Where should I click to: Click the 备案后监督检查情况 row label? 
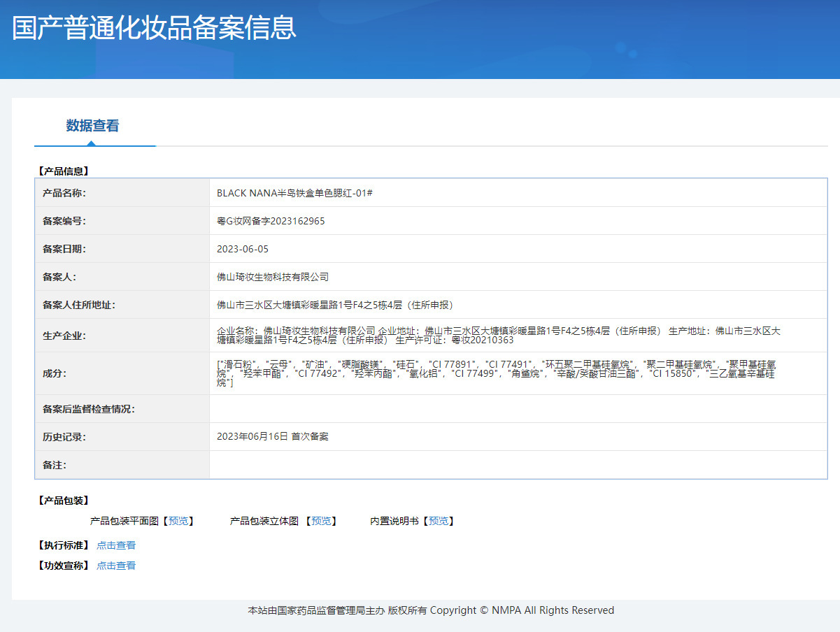point(88,409)
